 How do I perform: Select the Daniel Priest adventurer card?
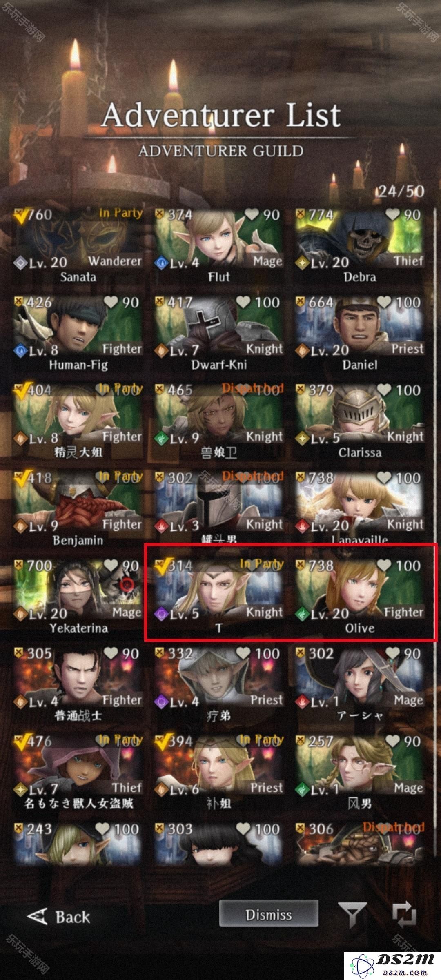tap(360, 333)
